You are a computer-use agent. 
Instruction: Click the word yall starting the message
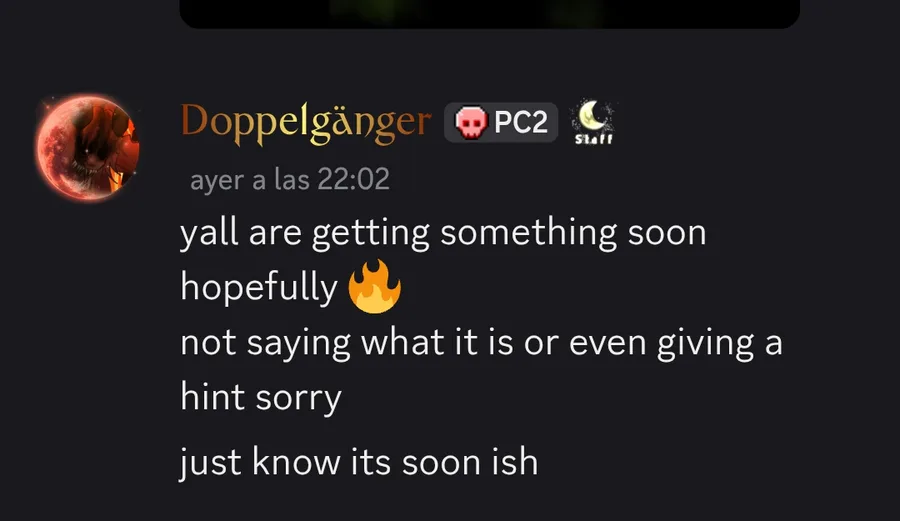pyautogui.click(x=209, y=233)
